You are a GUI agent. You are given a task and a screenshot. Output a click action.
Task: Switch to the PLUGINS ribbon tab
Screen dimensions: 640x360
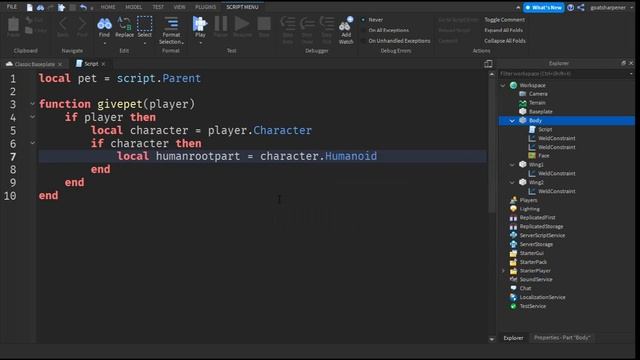tap(205, 7)
